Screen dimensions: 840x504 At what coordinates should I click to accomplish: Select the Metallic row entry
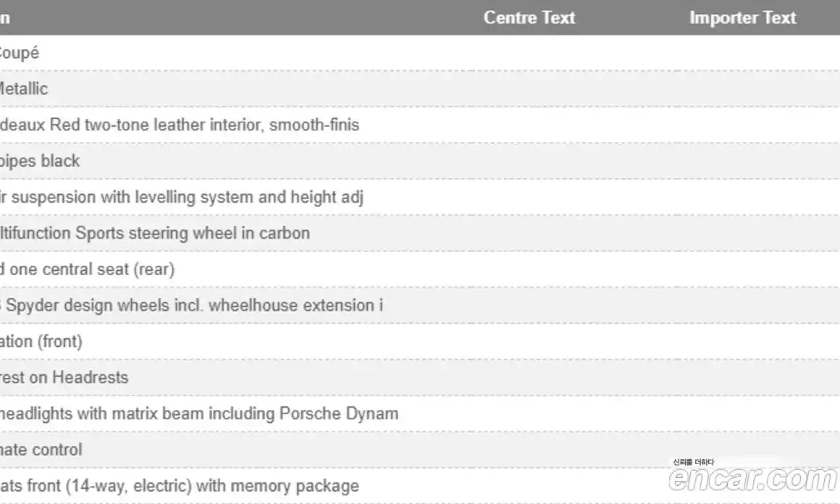(x=23, y=89)
